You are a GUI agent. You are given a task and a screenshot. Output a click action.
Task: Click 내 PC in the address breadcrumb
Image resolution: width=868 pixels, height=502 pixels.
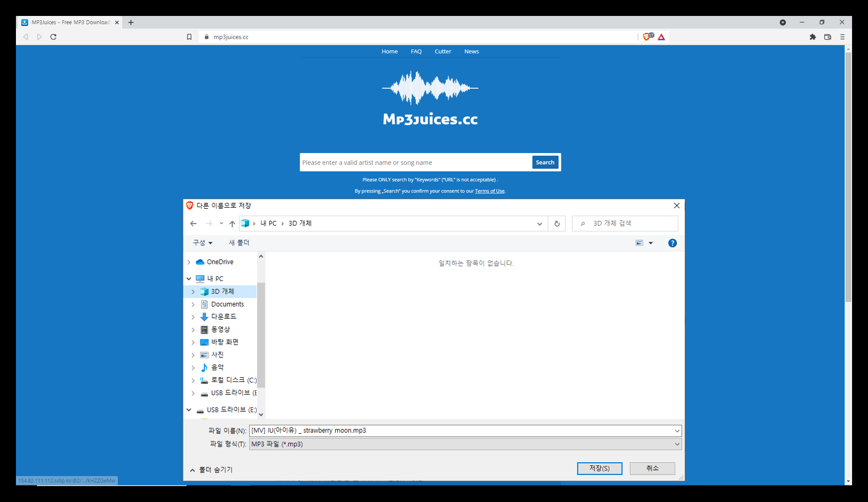[268, 224]
